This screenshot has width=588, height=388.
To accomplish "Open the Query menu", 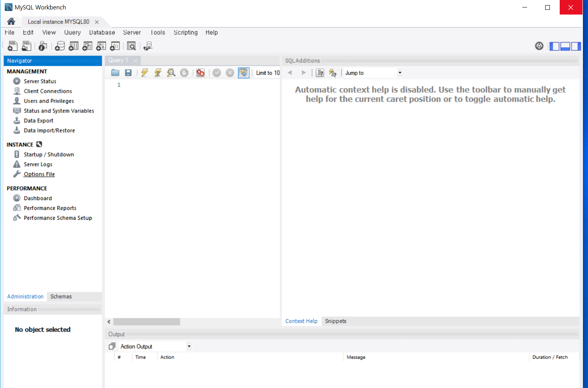I will (72, 33).
